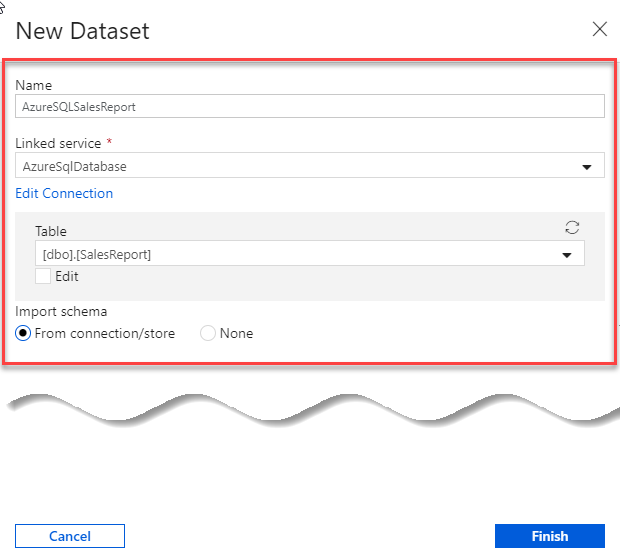Open the Linked service dropdown
The height and width of the screenshot is (559, 620).
[x=310, y=165]
